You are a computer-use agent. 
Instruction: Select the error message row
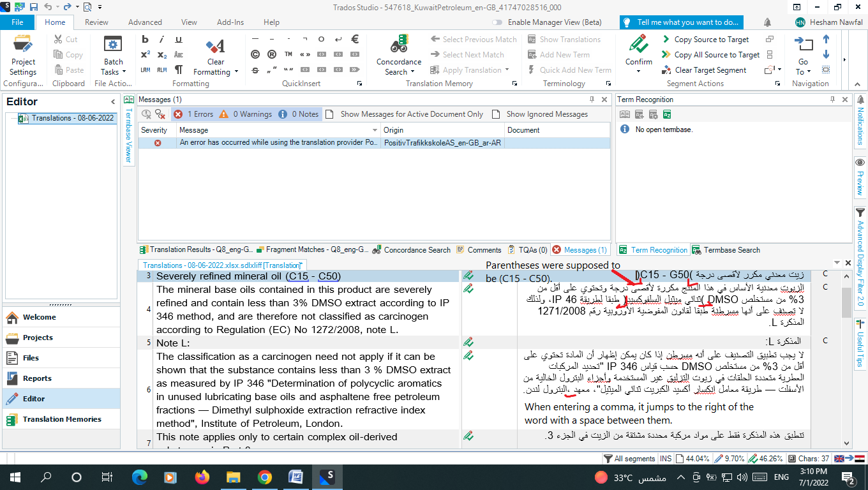(x=374, y=143)
